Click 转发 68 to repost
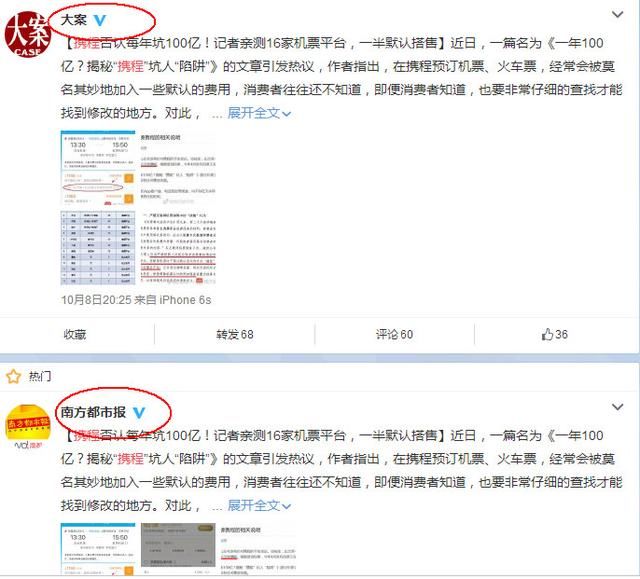 (x=235, y=335)
